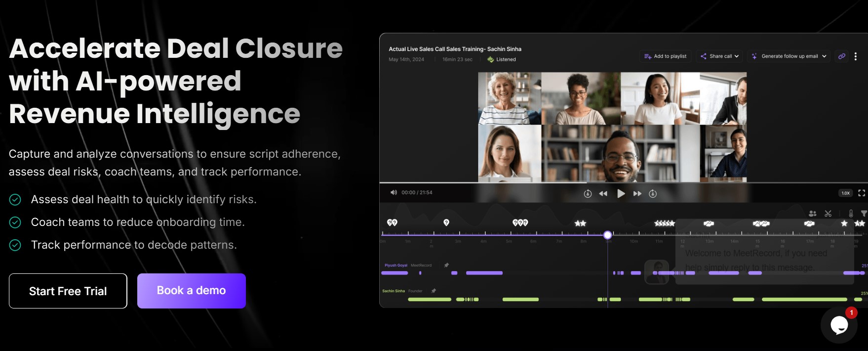Copy the call link with chain icon

(x=842, y=56)
